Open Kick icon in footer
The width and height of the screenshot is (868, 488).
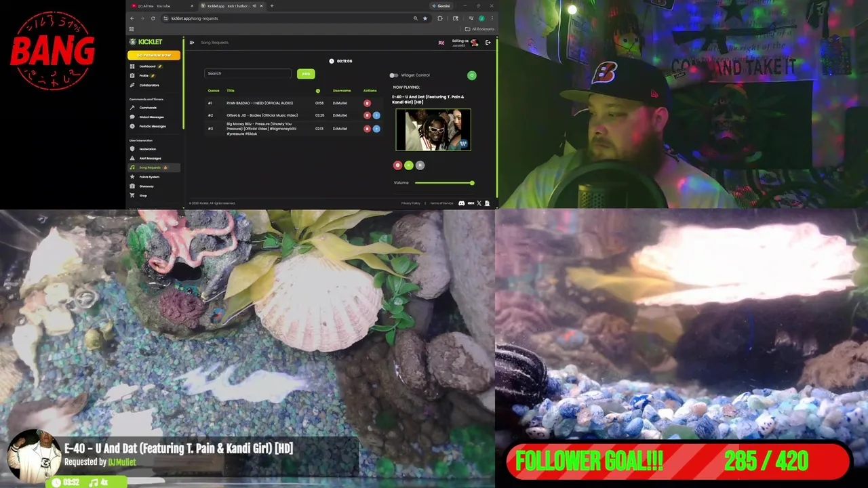[x=471, y=203]
